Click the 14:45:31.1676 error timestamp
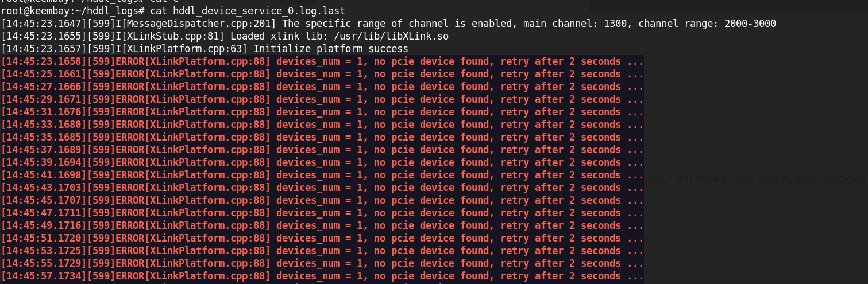The height and width of the screenshot is (284, 868). tap(44, 112)
